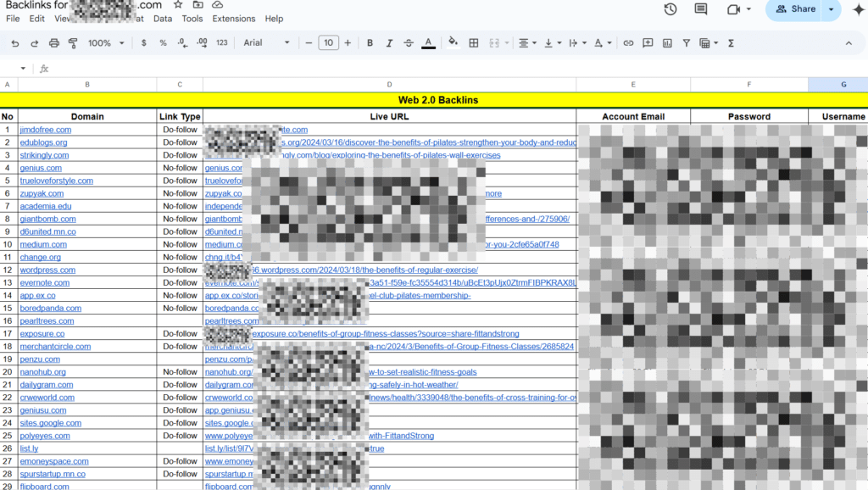Open text wrapping dropdown
The image size is (868, 490).
pyautogui.click(x=577, y=43)
